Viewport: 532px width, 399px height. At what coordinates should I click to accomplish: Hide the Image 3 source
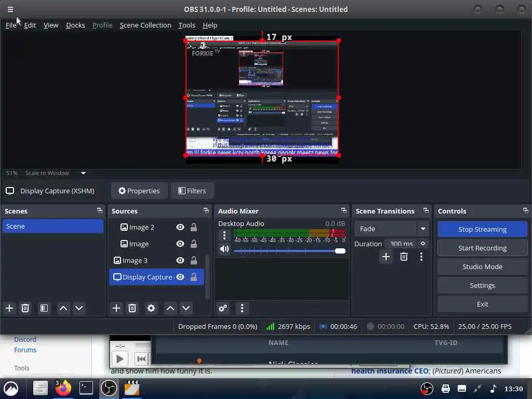click(180, 260)
